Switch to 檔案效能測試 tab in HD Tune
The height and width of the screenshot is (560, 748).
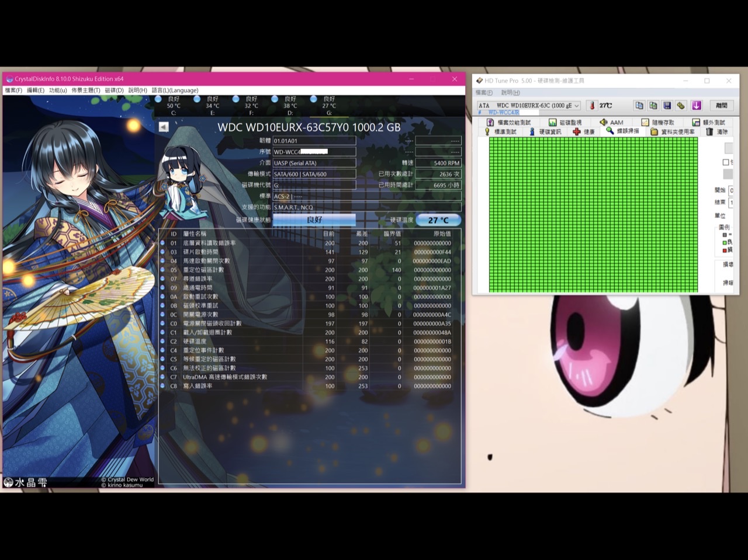[508, 122]
